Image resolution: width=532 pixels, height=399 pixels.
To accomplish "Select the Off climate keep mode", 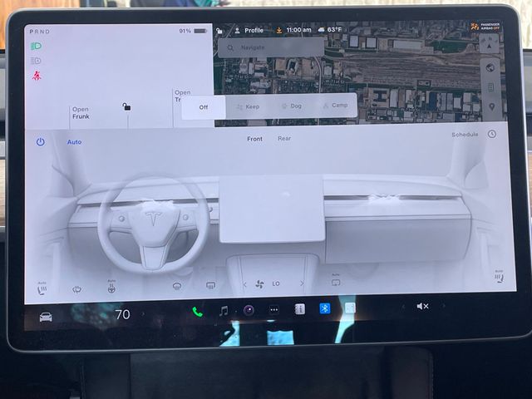I will (203, 107).
